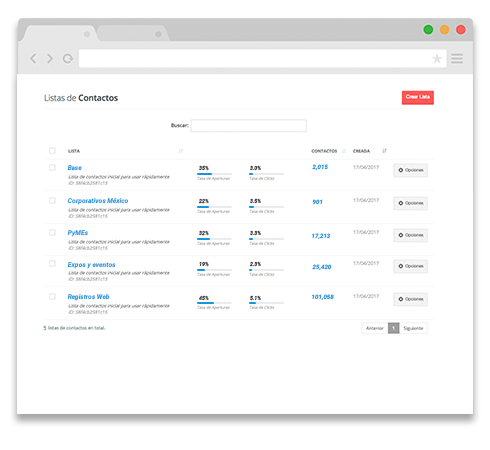Sort by the Creada column sort icon

(x=384, y=151)
